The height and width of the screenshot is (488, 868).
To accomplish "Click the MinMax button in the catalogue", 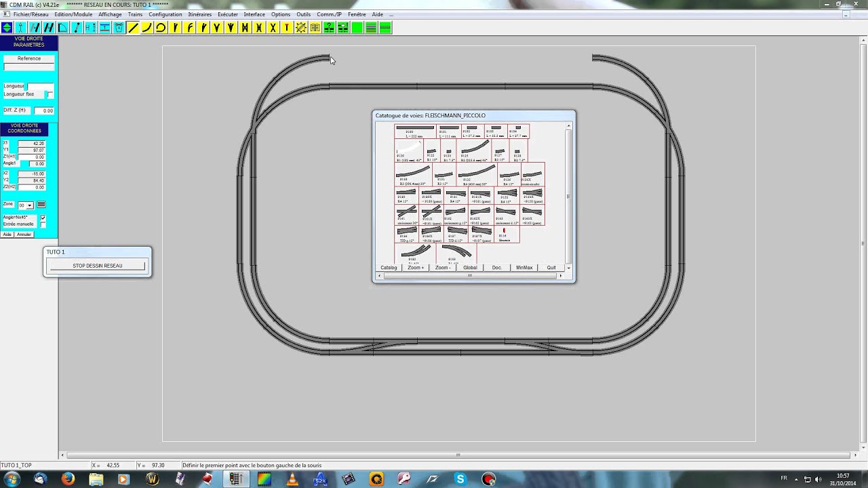I will click(524, 268).
